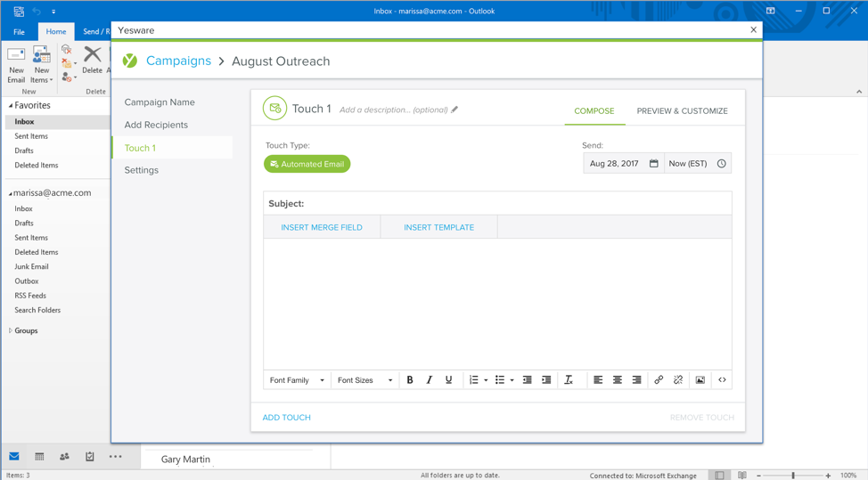This screenshot has width=868, height=480.
Task: Open Tasks view in Outlook
Action: (x=90, y=456)
